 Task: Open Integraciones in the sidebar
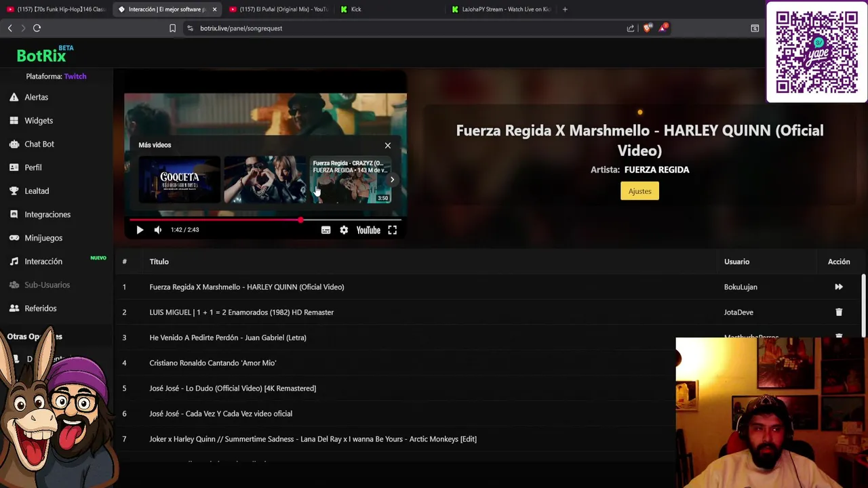click(47, 214)
